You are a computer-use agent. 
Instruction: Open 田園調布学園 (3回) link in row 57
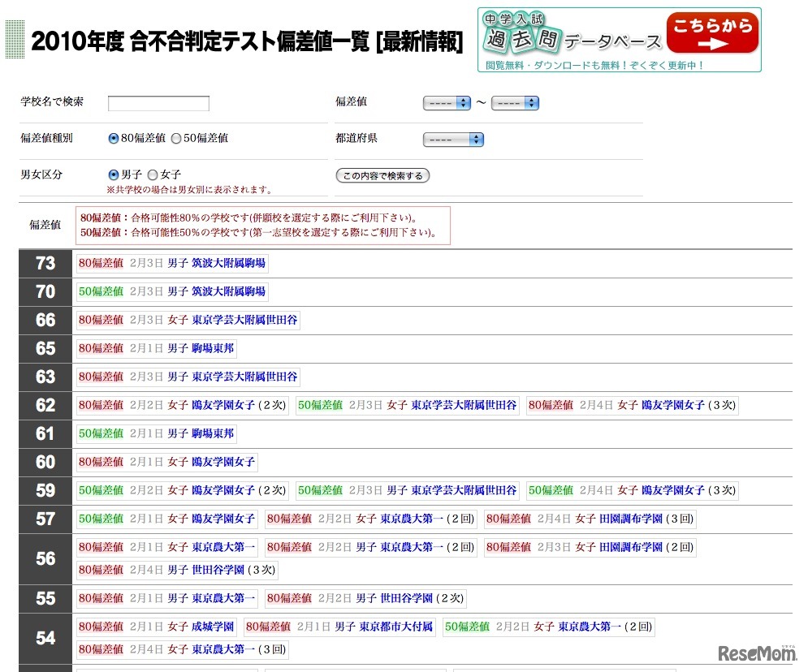click(x=646, y=519)
